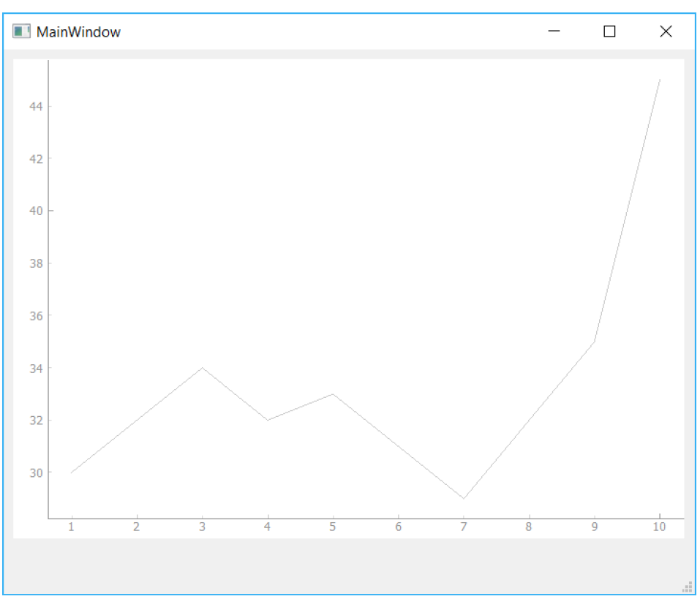
Task: Click the MainWindow application icon in title bar
Action: [x=21, y=31]
